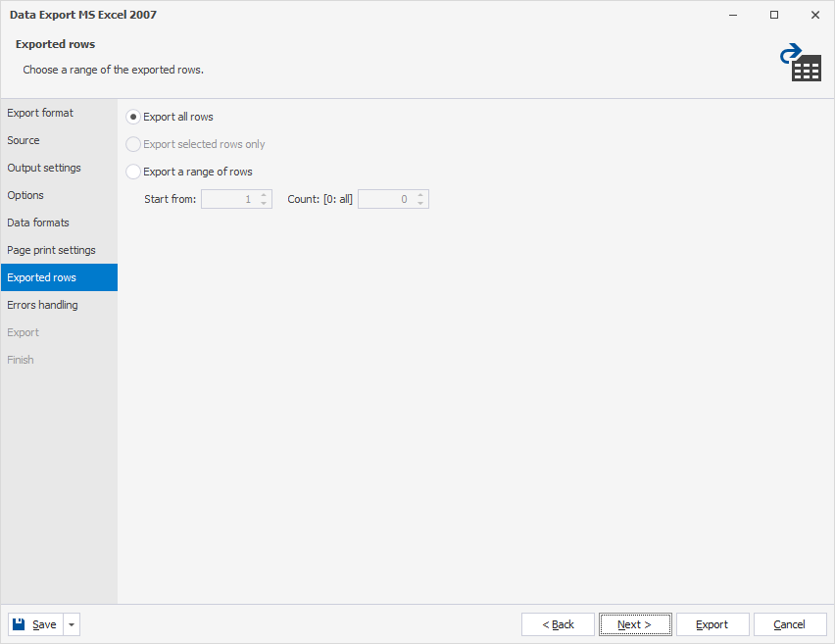Go back with the Back button

(558, 624)
